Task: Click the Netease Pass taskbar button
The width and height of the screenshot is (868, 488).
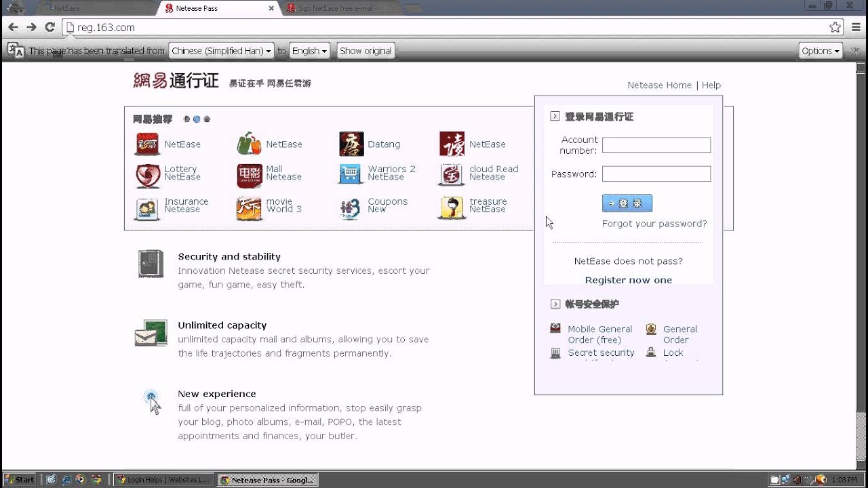Action: (267, 480)
